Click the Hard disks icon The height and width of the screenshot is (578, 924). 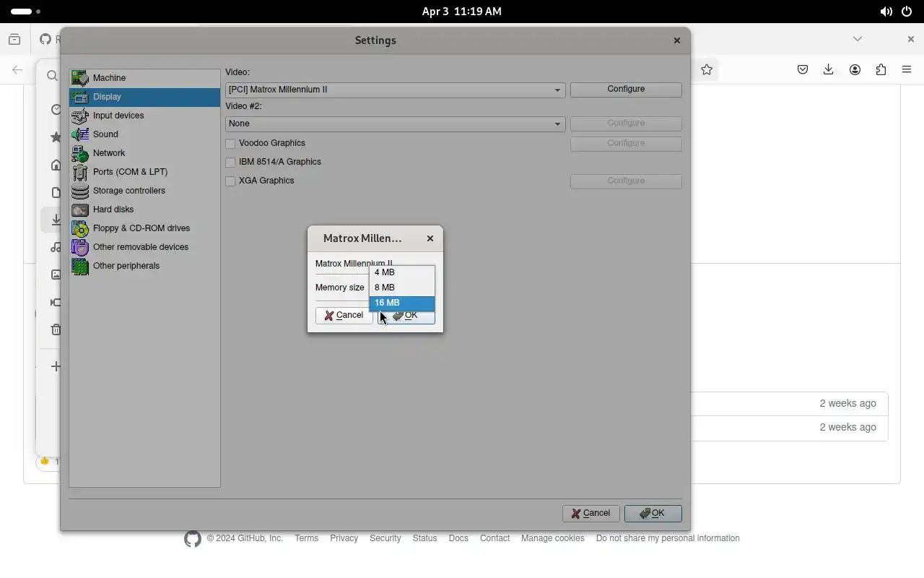[x=80, y=210]
